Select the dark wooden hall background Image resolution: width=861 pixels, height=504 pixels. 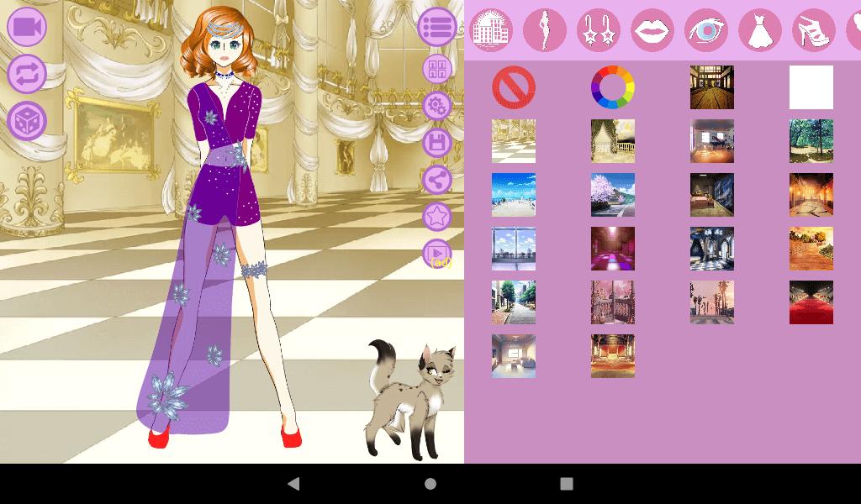(x=712, y=87)
